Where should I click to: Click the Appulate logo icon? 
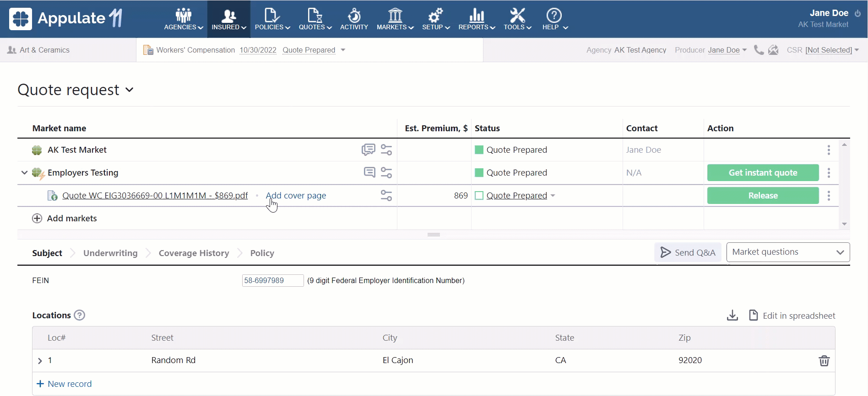click(x=21, y=19)
